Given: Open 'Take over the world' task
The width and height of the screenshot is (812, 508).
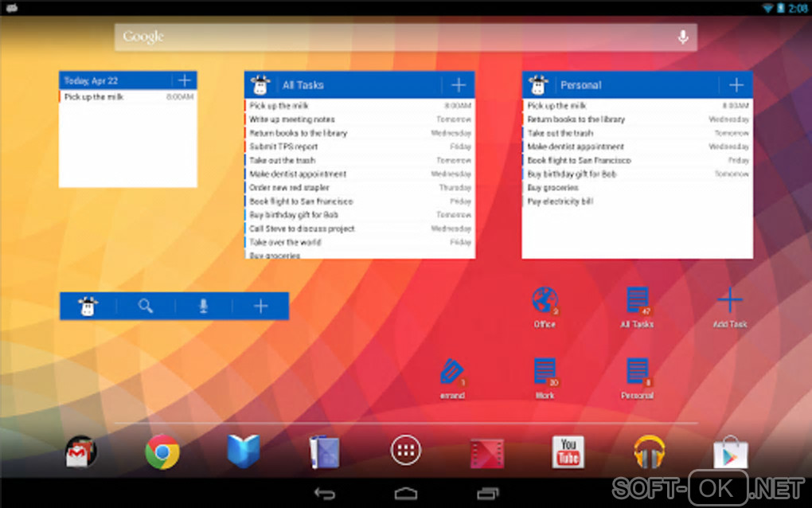Looking at the screenshot, I should tap(359, 242).
